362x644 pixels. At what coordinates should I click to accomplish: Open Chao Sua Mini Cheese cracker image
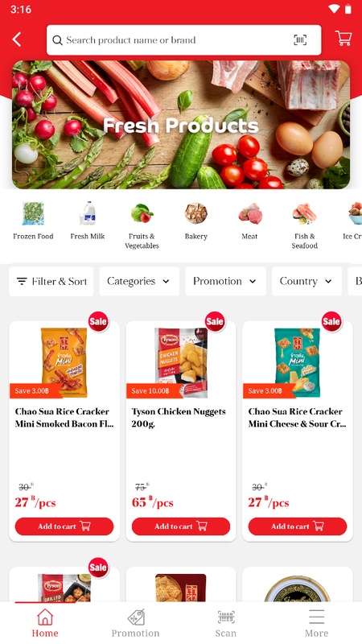tap(297, 362)
